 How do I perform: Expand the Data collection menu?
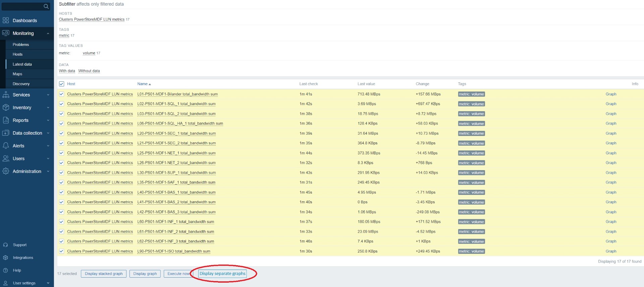48,133
